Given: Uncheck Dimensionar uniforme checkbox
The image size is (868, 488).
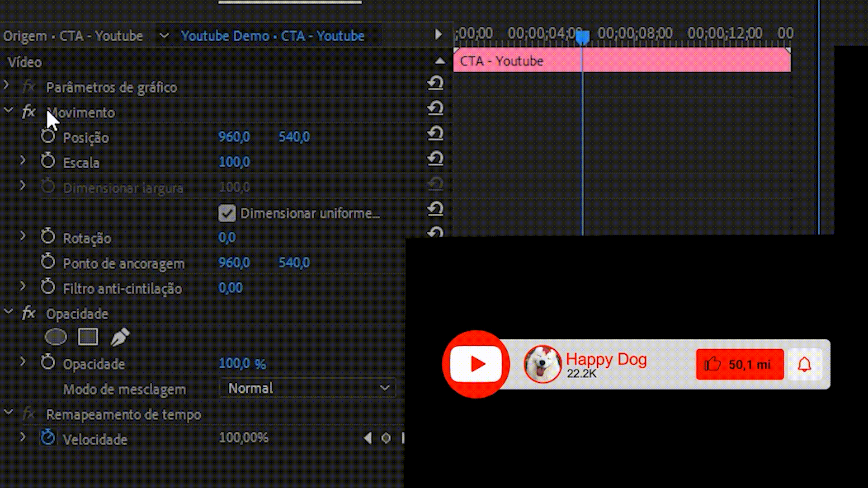Looking at the screenshot, I should pyautogui.click(x=227, y=213).
